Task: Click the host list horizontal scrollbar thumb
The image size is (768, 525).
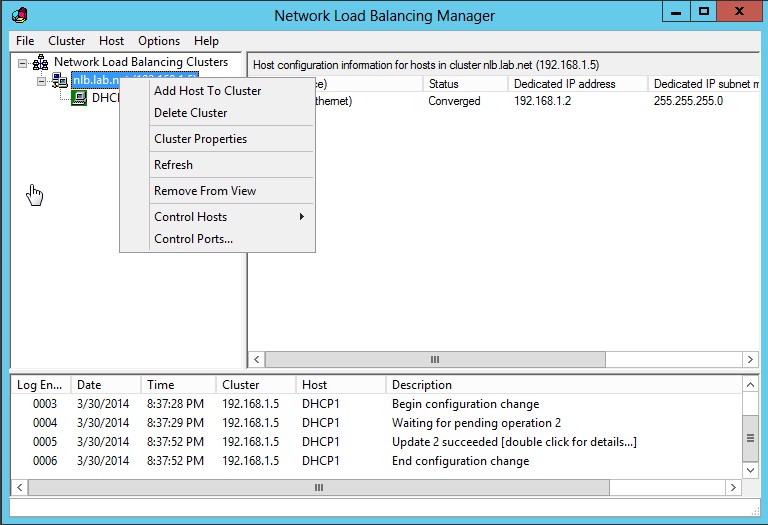Action: click(x=434, y=359)
